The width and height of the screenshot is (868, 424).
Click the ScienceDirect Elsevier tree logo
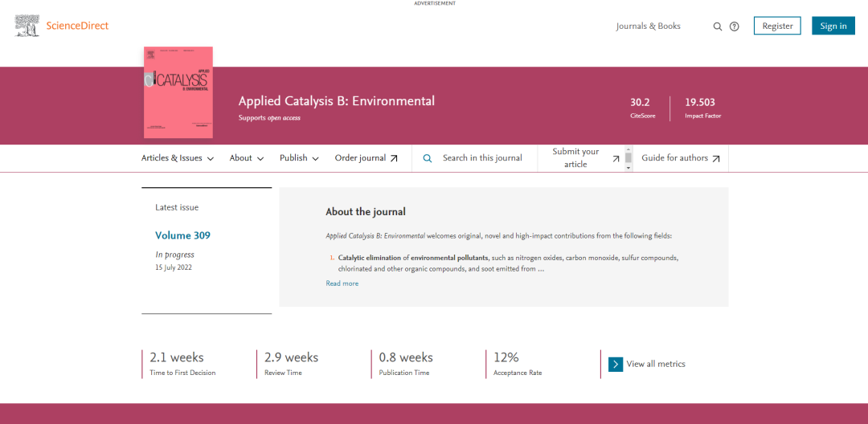27,26
